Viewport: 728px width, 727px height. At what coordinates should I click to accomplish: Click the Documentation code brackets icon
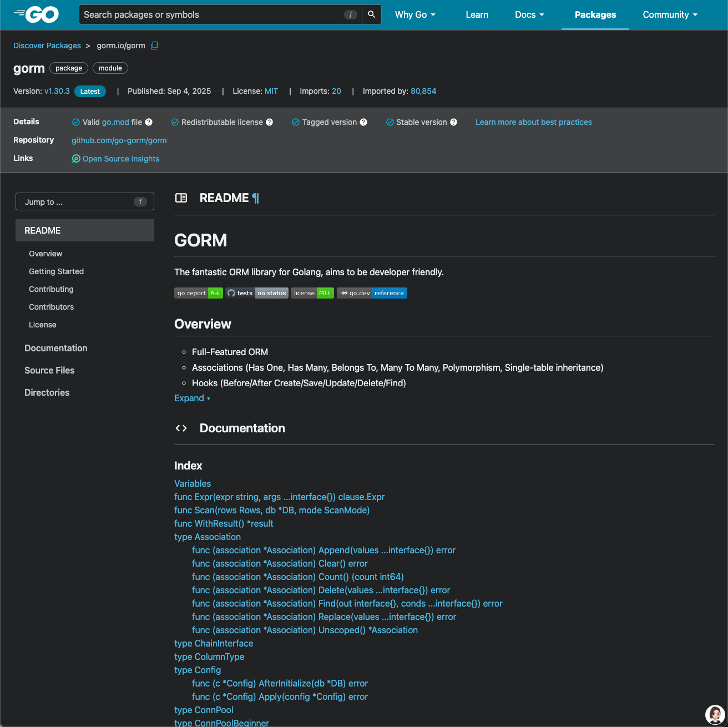181,428
